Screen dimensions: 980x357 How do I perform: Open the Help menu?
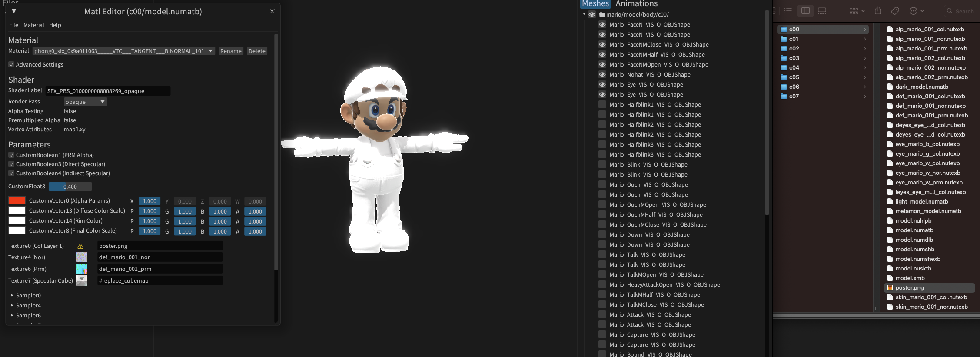coord(55,25)
